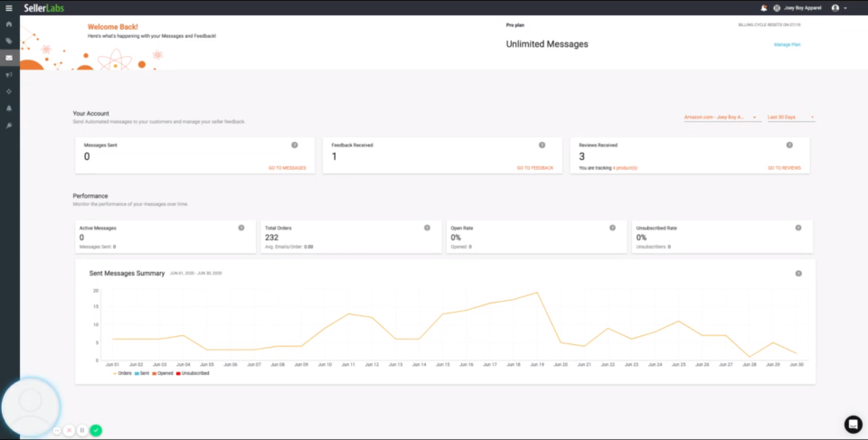Expand the account dropdown arrow beside avatar
Viewport: 868px width, 440px height.
click(x=845, y=8)
